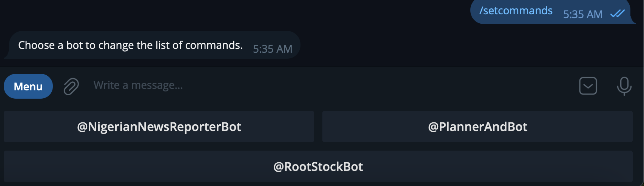Screen dimensions: 644x186
Task: Attach a file with the clip icon
Action: pyautogui.click(x=71, y=86)
